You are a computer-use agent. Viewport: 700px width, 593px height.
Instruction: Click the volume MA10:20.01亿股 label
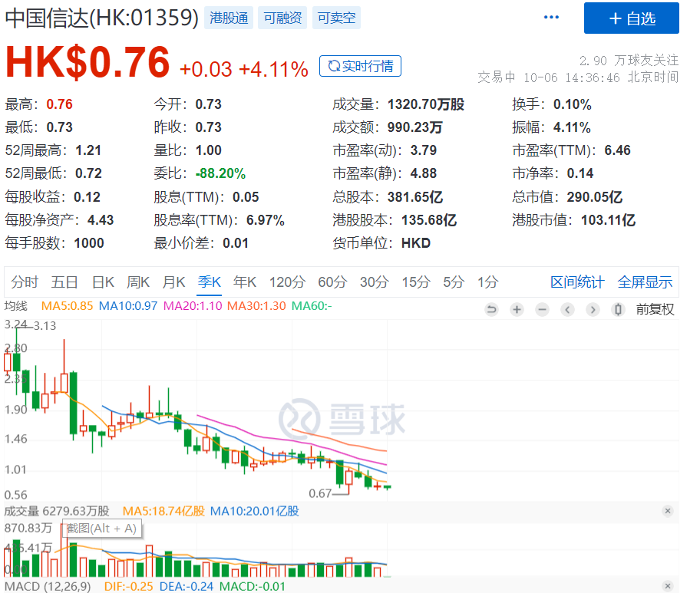255,511
